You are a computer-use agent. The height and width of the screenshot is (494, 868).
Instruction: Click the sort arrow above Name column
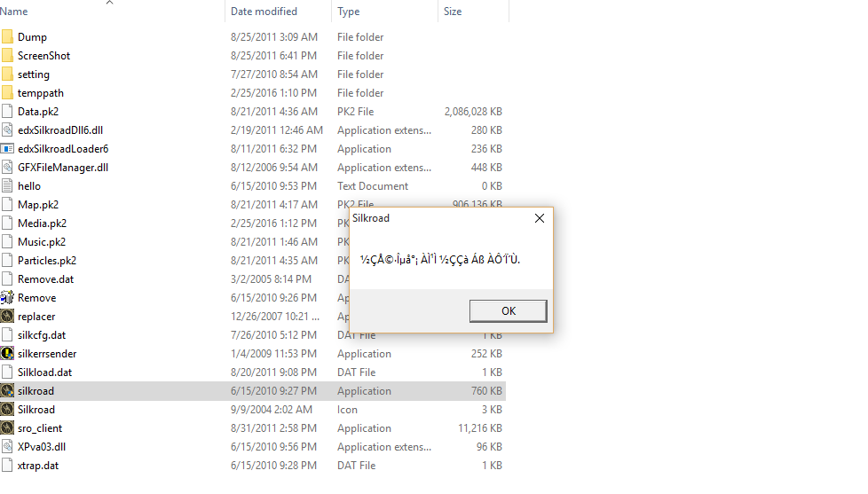point(109,3)
